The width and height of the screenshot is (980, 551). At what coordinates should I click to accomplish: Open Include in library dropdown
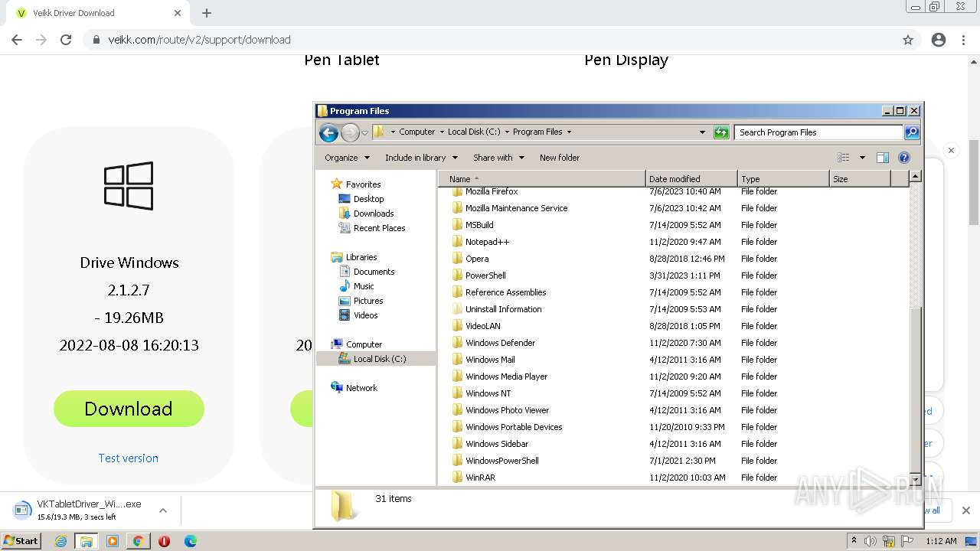click(x=421, y=158)
